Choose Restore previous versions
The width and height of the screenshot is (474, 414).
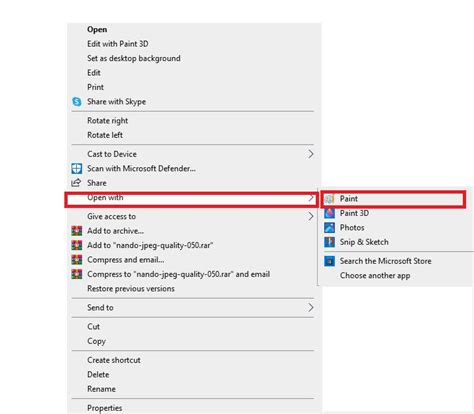(x=131, y=288)
